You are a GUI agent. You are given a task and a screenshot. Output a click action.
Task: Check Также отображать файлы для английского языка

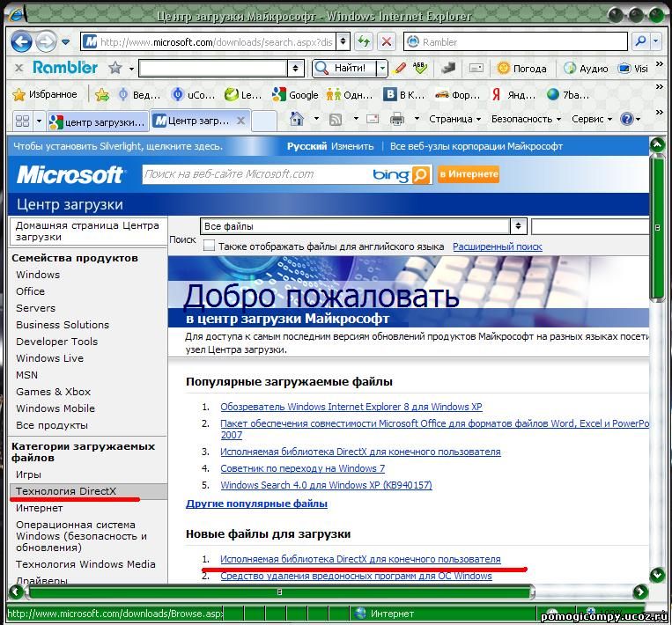pos(209,246)
